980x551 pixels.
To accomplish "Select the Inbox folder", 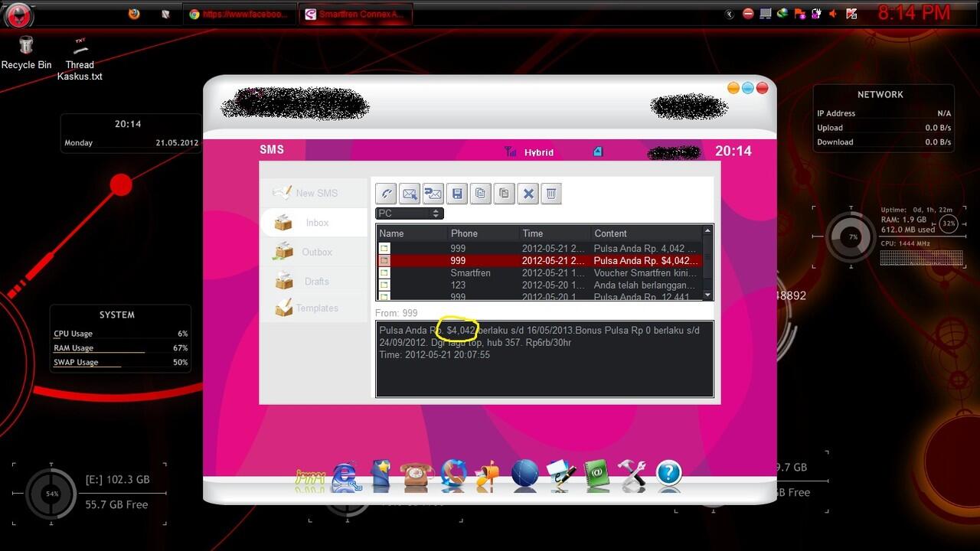I will 314,223.
